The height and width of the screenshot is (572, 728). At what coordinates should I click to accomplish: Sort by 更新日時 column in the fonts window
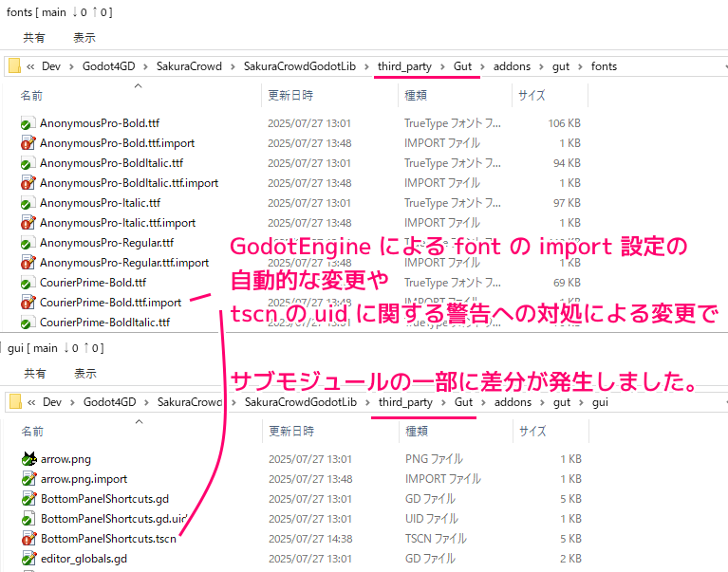pyautogui.click(x=290, y=96)
